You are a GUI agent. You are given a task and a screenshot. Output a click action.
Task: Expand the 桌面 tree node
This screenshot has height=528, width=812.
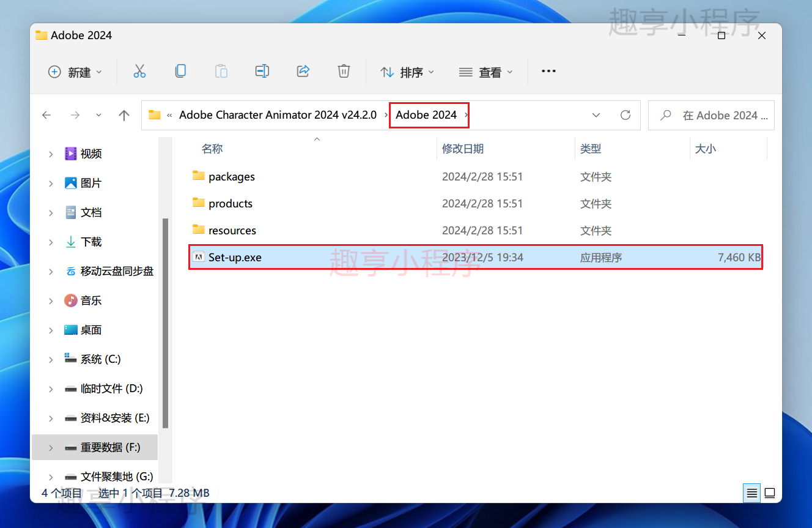(51, 330)
